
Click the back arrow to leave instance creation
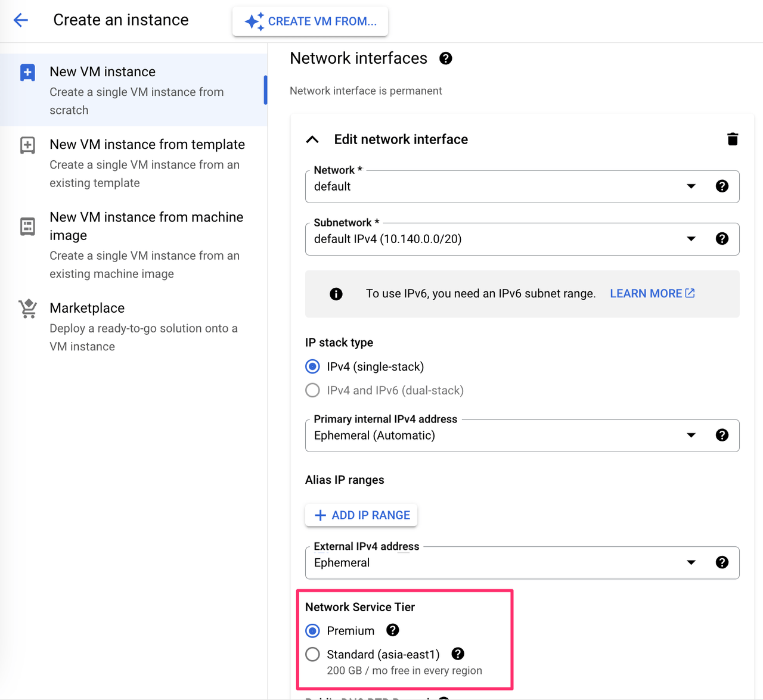click(x=21, y=20)
